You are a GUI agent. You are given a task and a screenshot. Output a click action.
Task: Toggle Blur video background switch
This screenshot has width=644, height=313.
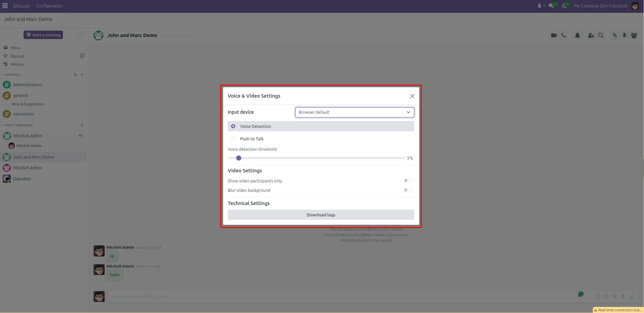408,190
